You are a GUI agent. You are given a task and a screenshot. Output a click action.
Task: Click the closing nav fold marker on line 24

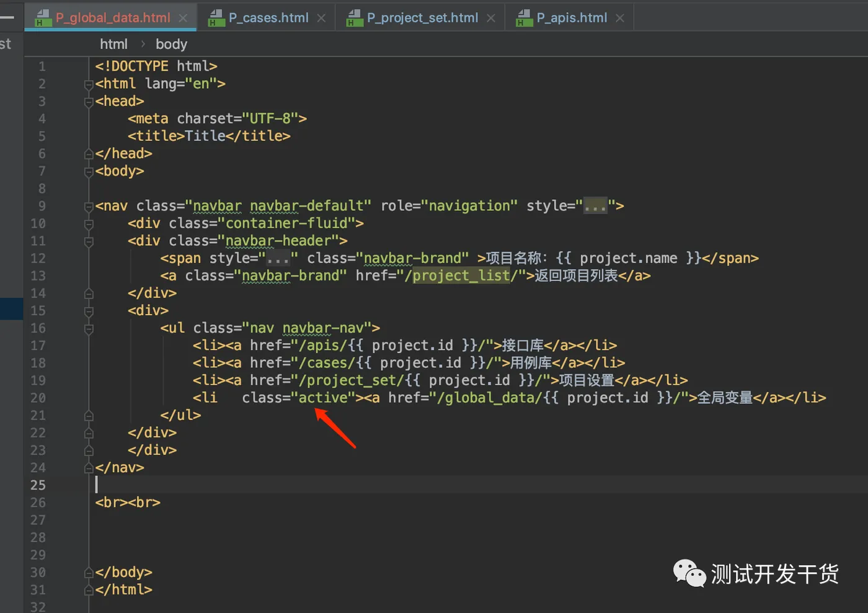click(89, 468)
